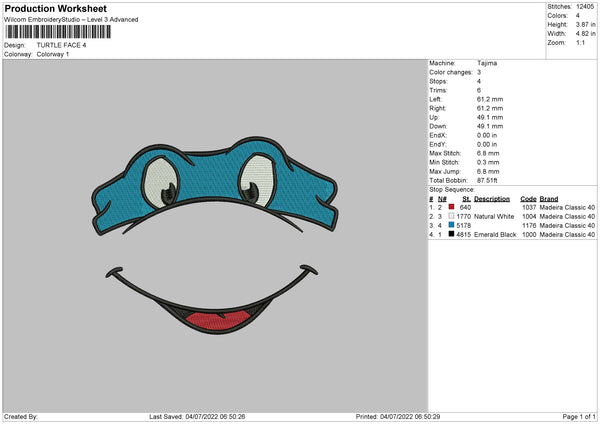Image resolution: width=600 pixels, height=424 pixels.
Task: Click zoom value '1:1'
Action: coord(580,42)
